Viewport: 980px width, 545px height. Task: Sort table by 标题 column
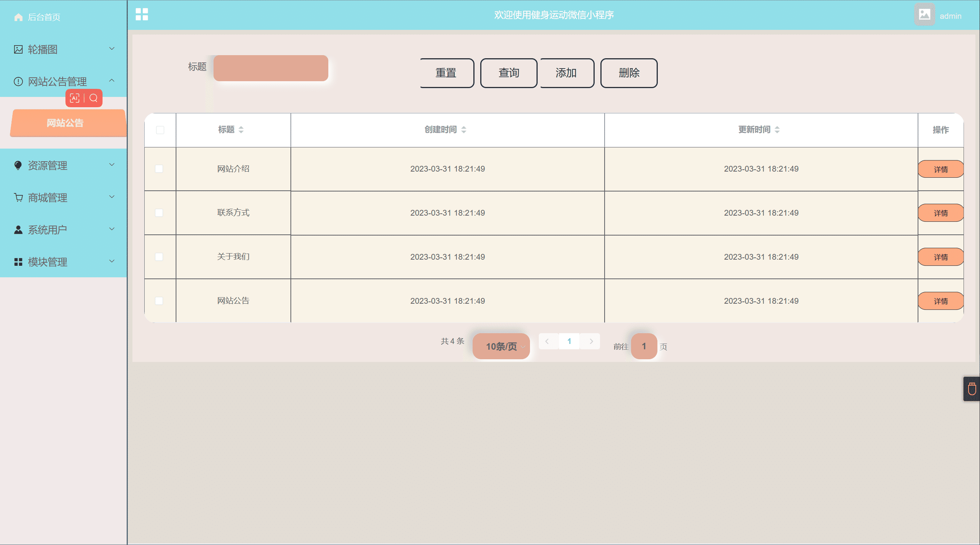[241, 130]
